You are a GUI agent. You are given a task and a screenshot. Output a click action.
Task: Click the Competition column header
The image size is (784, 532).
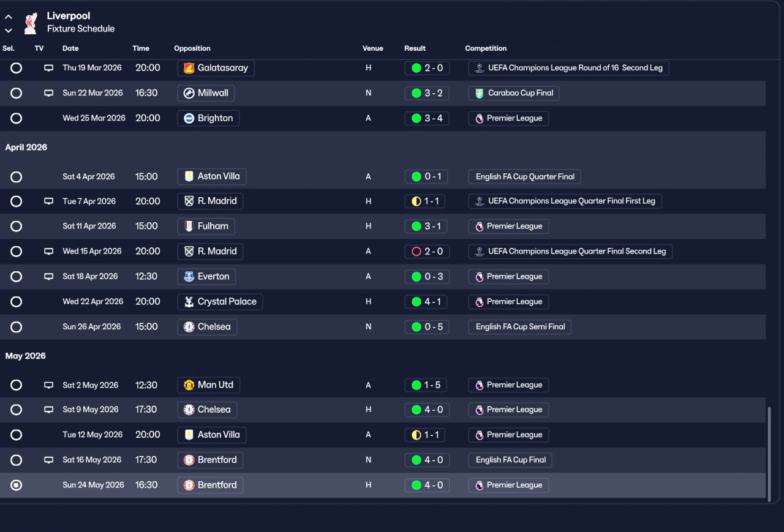(x=486, y=48)
